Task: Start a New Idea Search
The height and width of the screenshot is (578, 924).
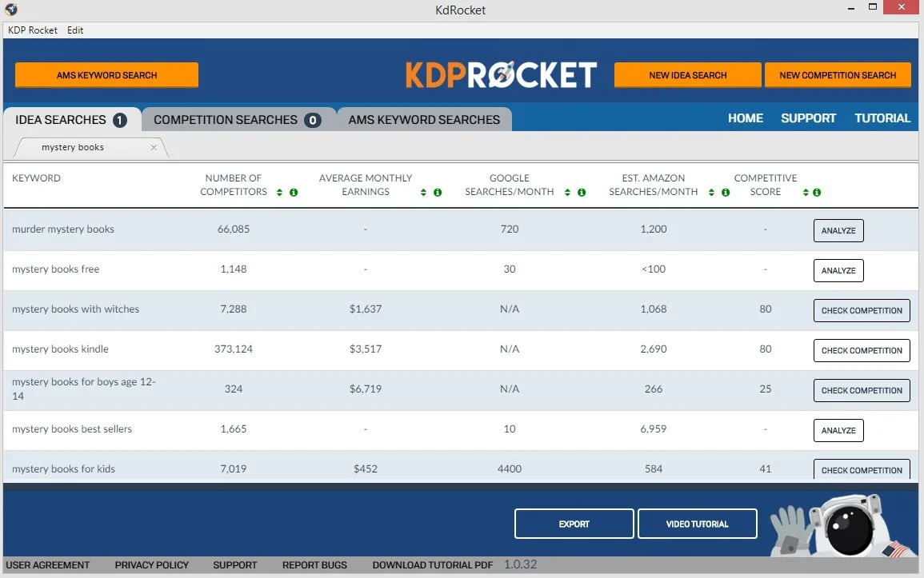Action: pyautogui.click(x=688, y=75)
